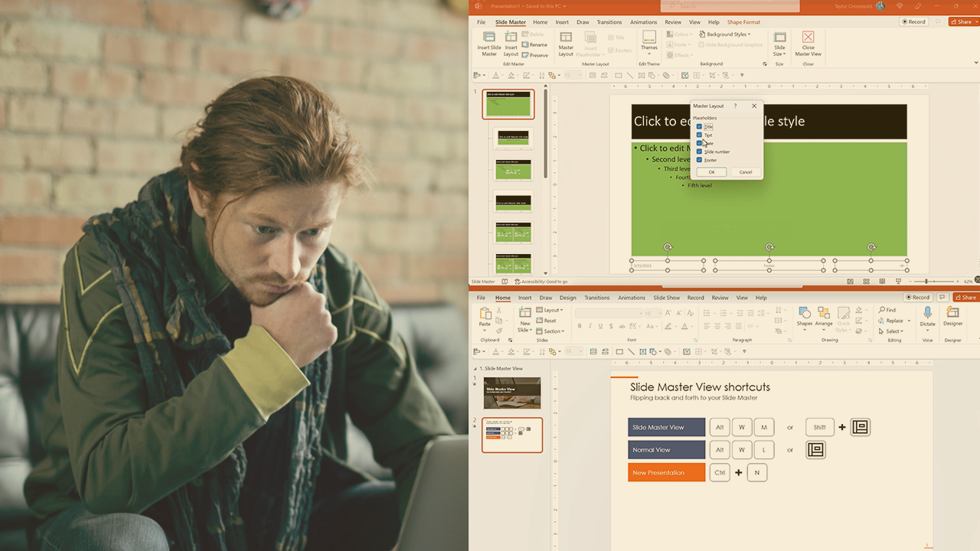Open the Designer pane icon
The image size is (980, 551).
coord(953,313)
